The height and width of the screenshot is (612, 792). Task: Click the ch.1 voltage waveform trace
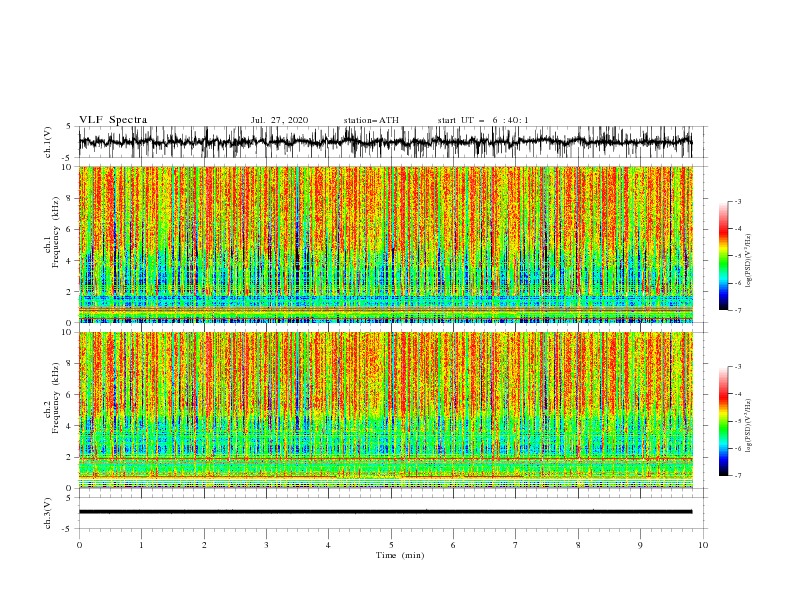tap(385, 142)
